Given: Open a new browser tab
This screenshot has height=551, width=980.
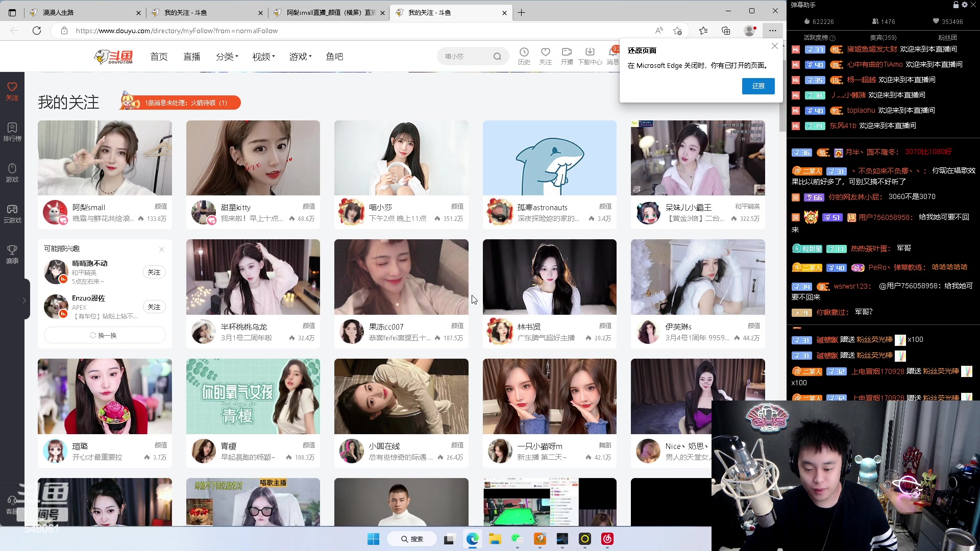Looking at the screenshot, I should point(521,12).
